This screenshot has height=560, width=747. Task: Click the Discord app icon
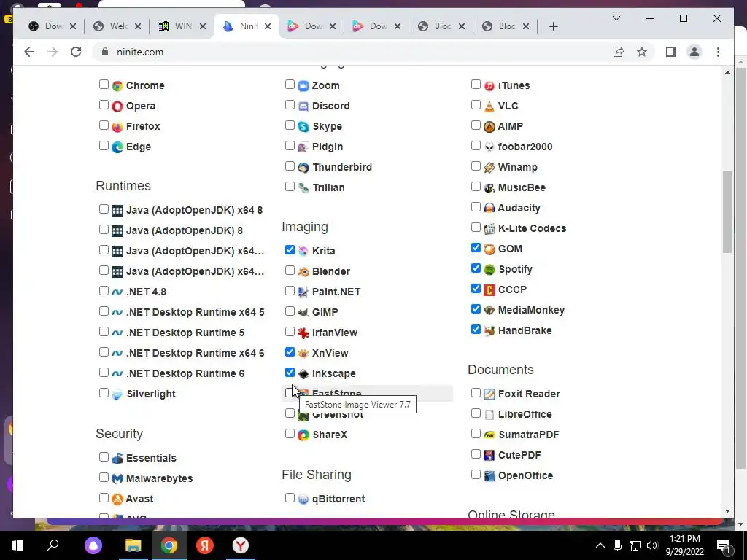click(303, 106)
